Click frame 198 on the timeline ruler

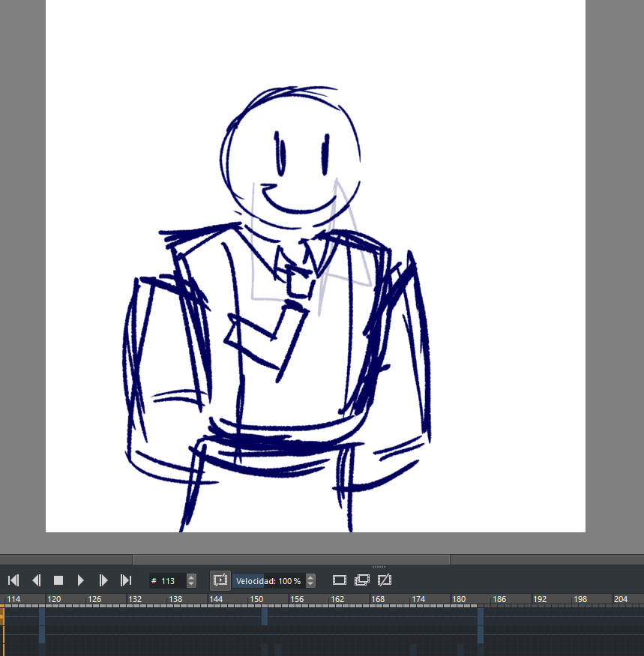(x=580, y=599)
